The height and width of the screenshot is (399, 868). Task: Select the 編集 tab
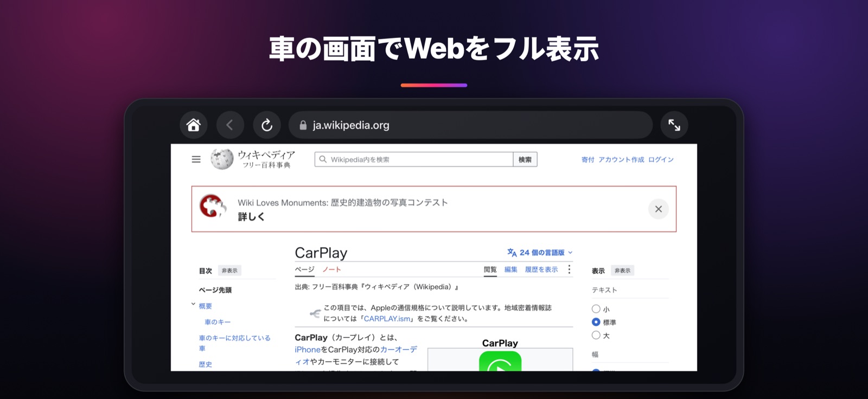point(511,269)
